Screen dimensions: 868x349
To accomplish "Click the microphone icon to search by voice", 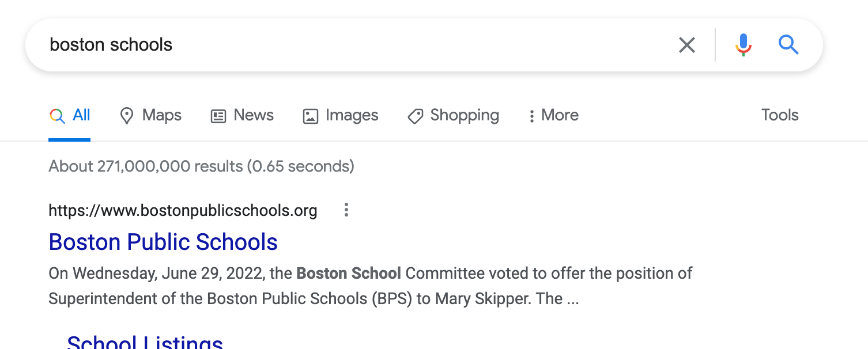I will coord(744,44).
